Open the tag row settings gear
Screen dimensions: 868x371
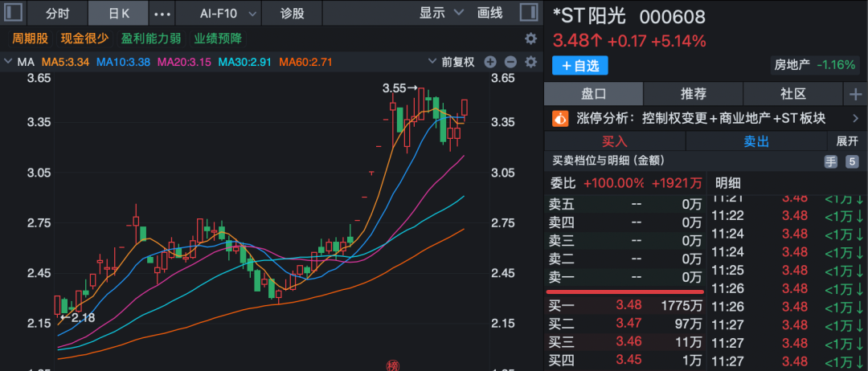pos(530,39)
